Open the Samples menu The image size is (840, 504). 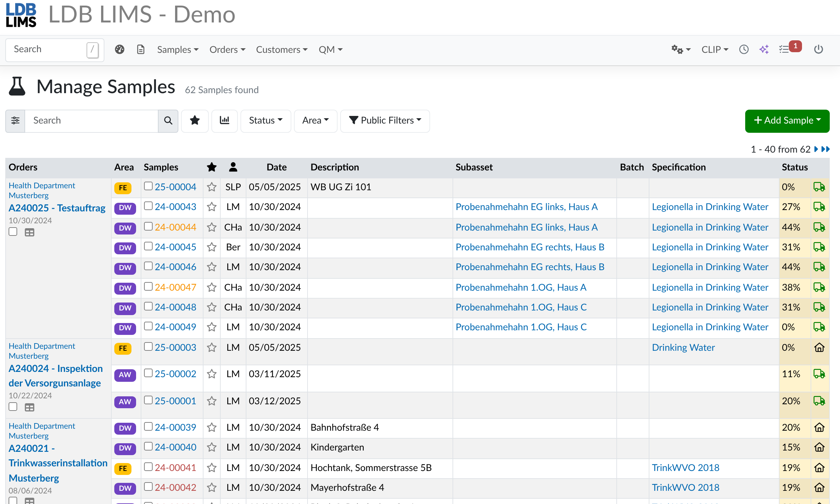pyautogui.click(x=178, y=50)
